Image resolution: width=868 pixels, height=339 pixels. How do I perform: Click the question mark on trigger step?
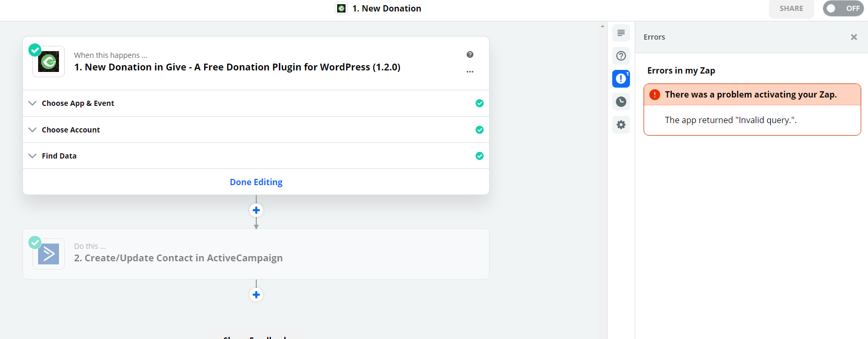[x=470, y=55]
